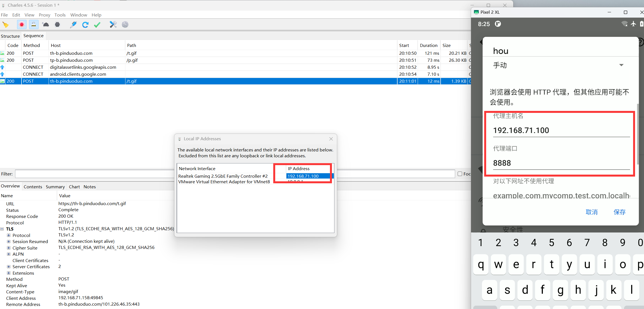The image size is (644, 309).
Task: Click the 取消 cancel button
Action: pos(591,212)
